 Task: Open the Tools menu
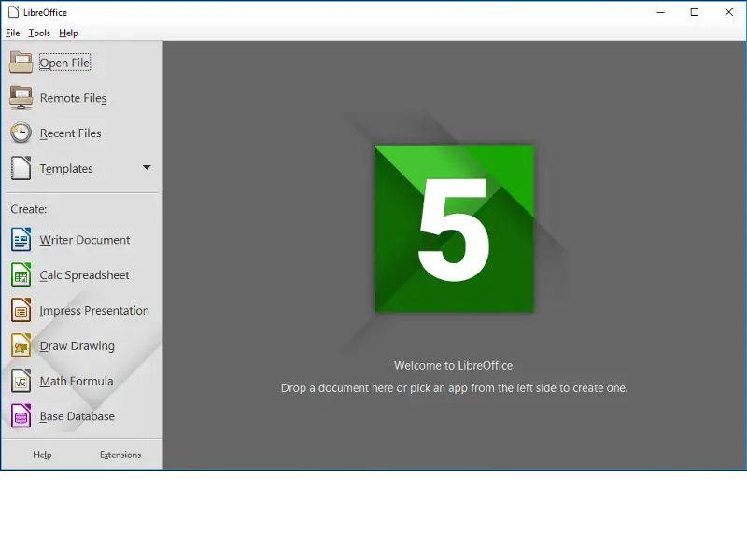[39, 33]
